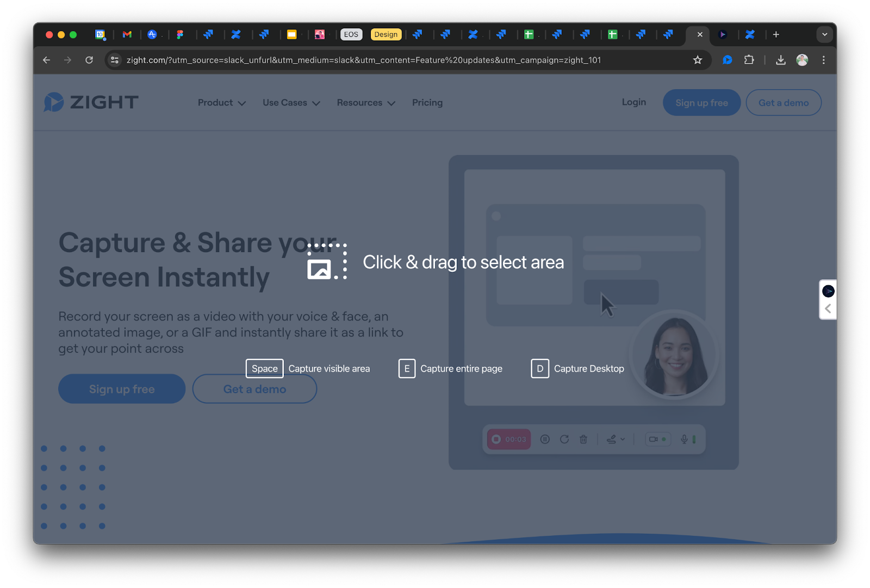Switch to the Gmail tab
This screenshot has width=870, height=588.
coord(127,34)
